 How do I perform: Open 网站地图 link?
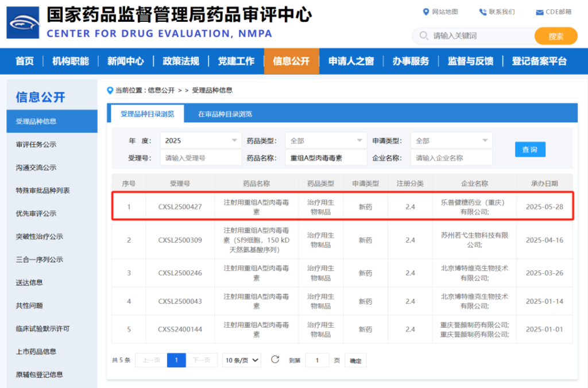445,12
